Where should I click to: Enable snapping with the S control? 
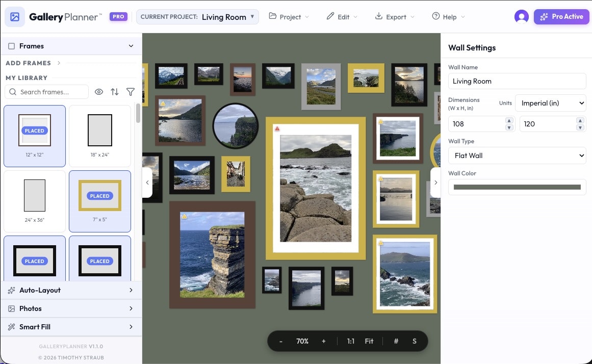(x=415, y=341)
